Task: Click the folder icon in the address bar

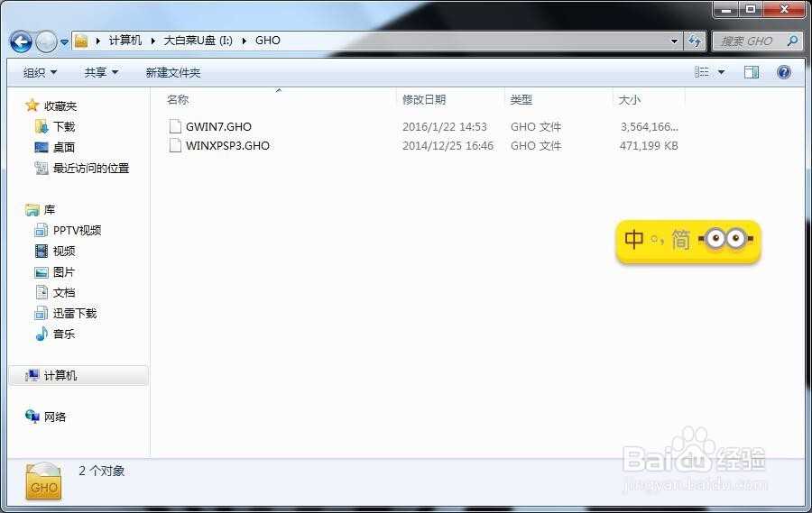Action: pos(81,41)
